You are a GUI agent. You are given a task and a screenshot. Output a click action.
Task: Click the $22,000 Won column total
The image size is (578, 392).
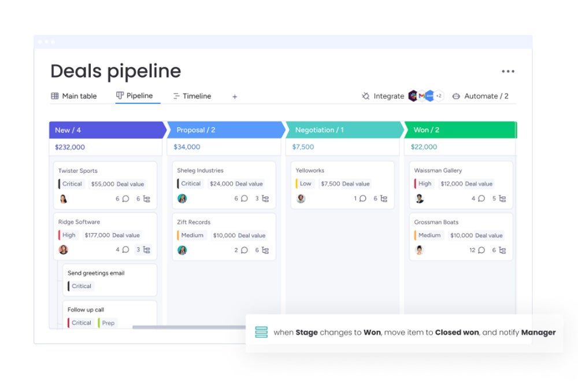point(424,147)
